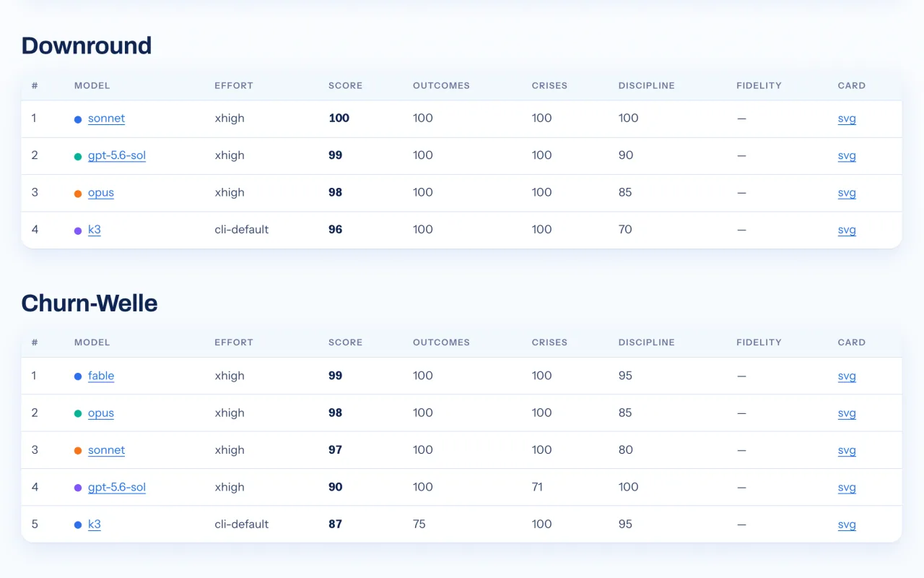Open svg card for fable in Churn-Welle

[x=847, y=376]
